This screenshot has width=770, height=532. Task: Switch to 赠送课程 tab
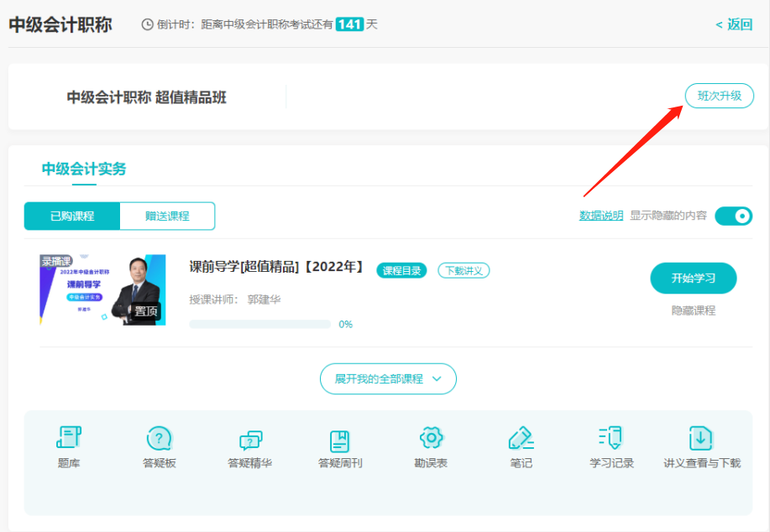click(x=167, y=216)
